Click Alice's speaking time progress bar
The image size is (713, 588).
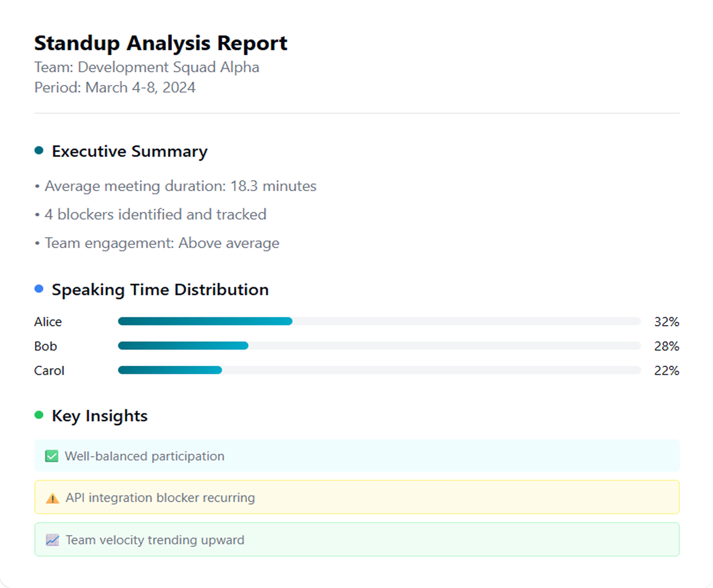[379, 322]
